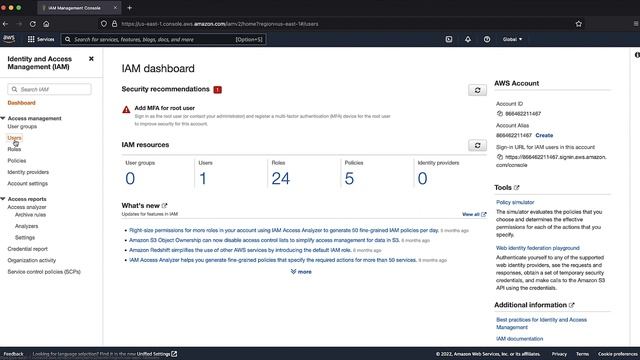Open Access analyzer in the sidebar

click(x=27, y=207)
